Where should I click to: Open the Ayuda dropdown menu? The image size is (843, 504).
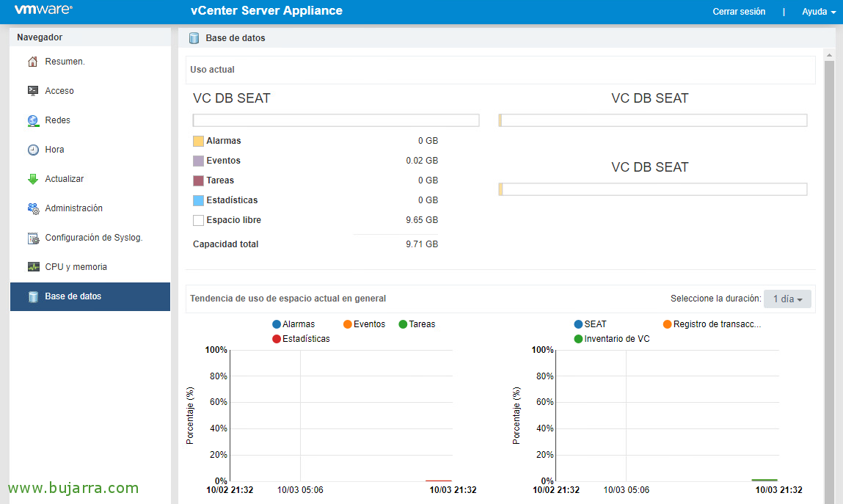[x=819, y=12]
